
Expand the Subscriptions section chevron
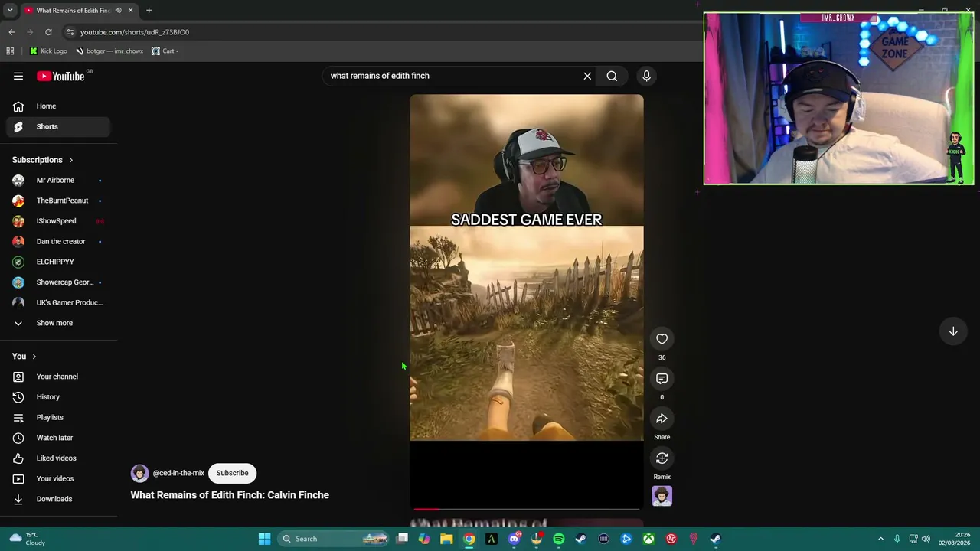coord(70,160)
